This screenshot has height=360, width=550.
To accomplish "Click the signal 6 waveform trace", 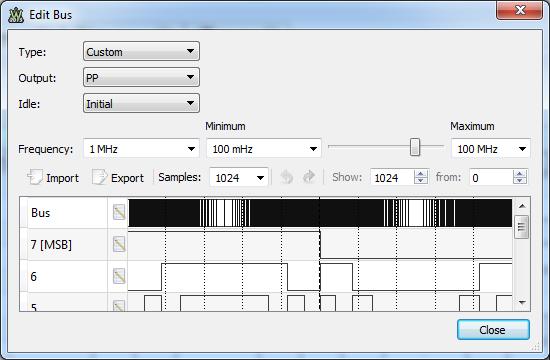I will coord(320,276).
